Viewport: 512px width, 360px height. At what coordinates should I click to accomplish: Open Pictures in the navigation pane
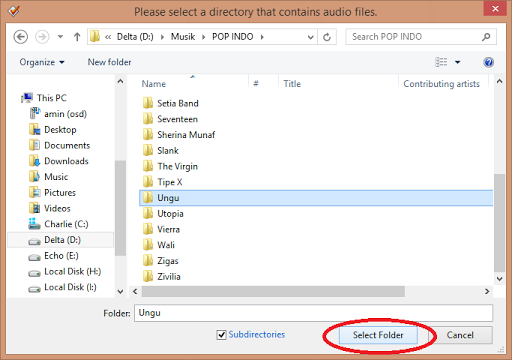(x=52, y=193)
